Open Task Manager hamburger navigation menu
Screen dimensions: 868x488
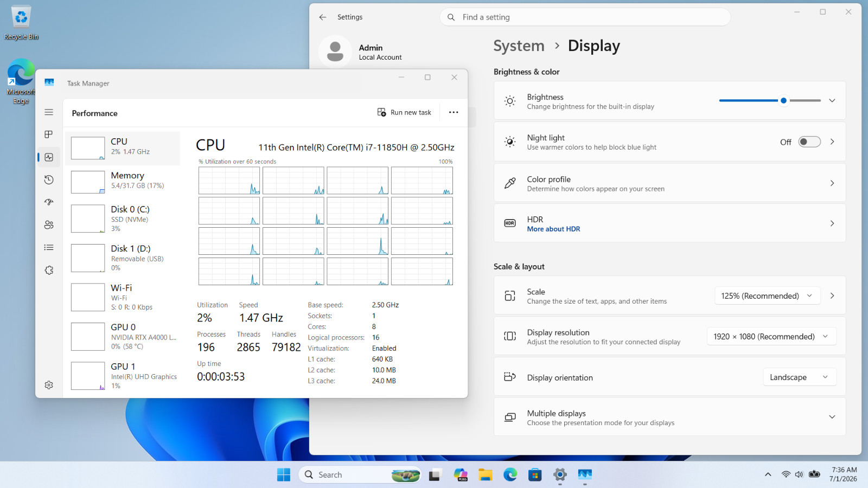49,112
